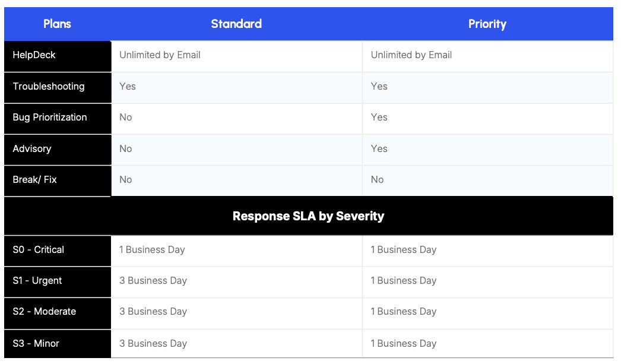The width and height of the screenshot is (621, 364).
Task: Select the "Break/ Fix" row label
Action: (x=35, y=180)
